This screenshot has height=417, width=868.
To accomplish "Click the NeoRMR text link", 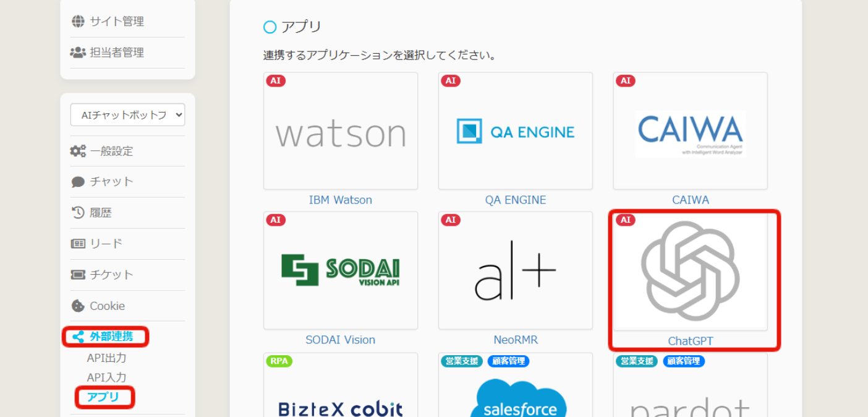I will 515,340.
